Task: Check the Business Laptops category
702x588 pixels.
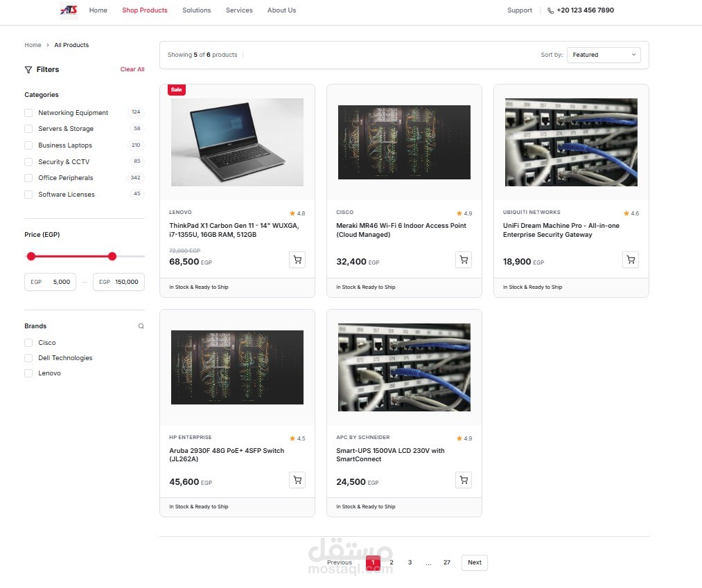Action: click(x=28, y=145)
